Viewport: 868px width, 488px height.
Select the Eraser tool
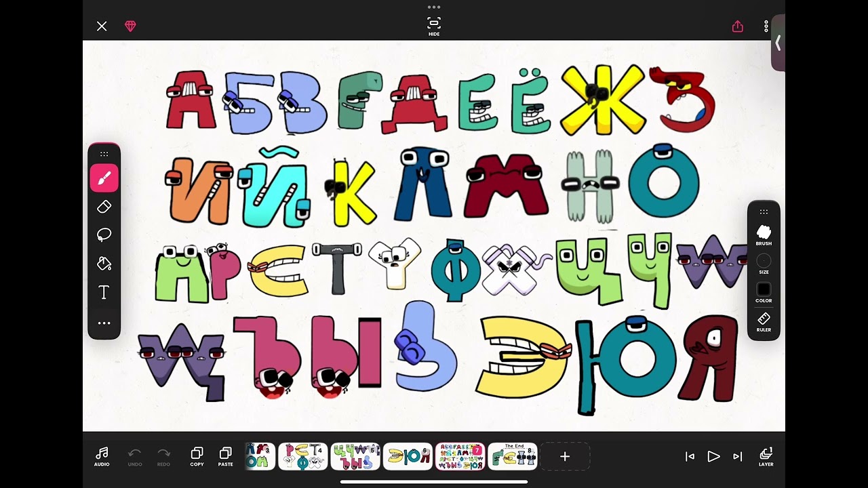[x=104, y=207]
